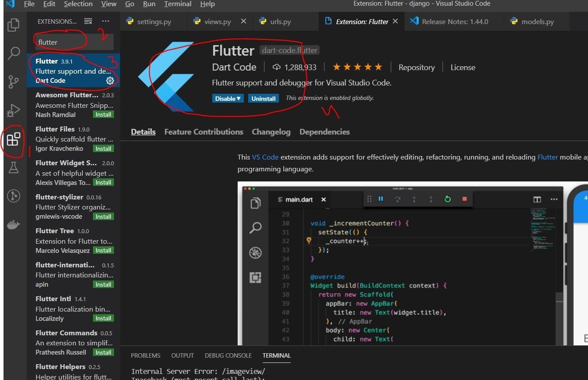Viewport: 588px width, 380px height.
Task: Open the Extensions view icon
Action: click(x=14, y=139)
